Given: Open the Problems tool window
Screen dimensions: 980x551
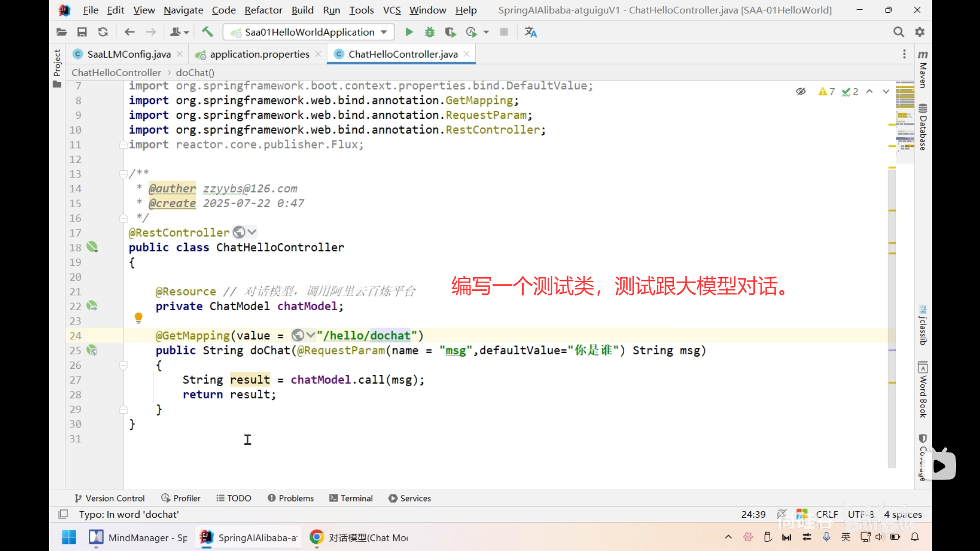Looking at the screenshot, I should coord(291,498).
